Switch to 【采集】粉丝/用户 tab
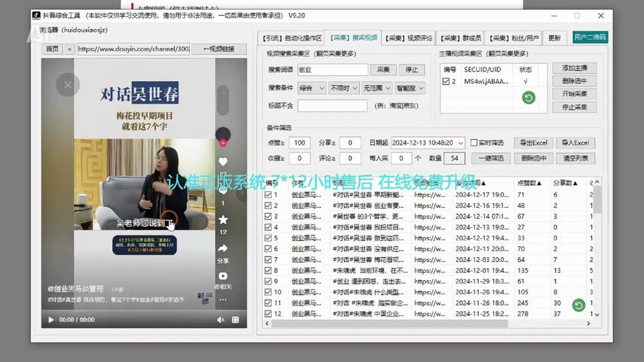 [x=514, y=38]
